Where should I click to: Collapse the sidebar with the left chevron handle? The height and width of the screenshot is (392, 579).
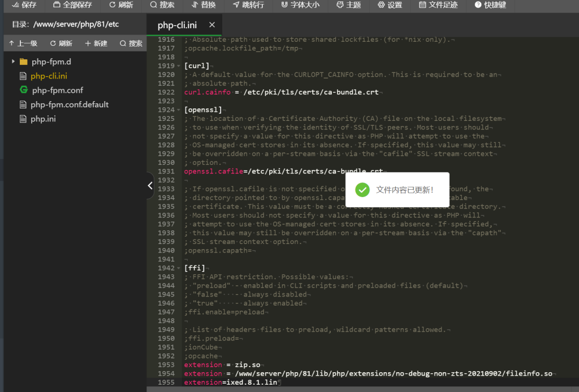tap(150, 185)
